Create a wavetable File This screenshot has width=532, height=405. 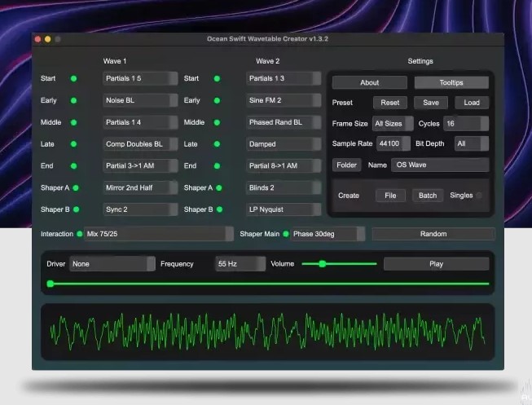(390, 196)
